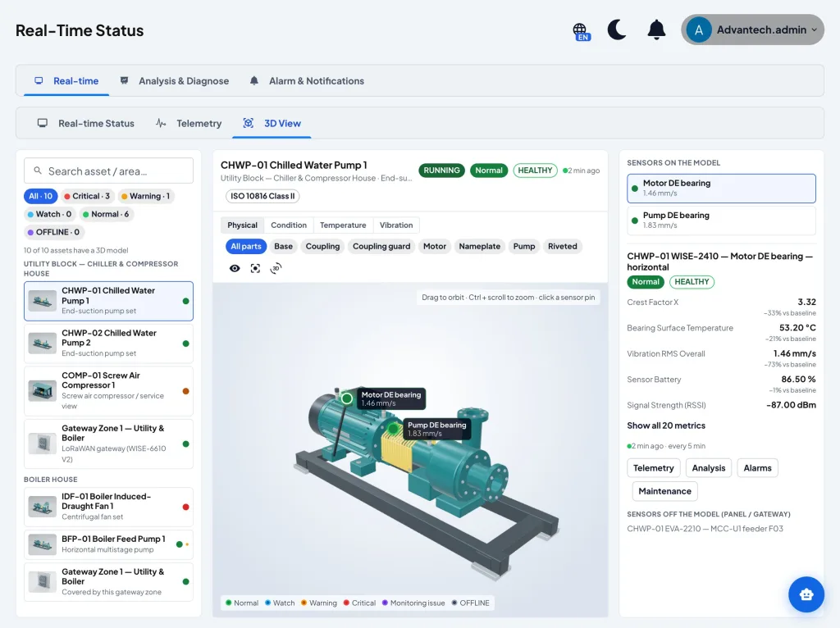This screenshot has height=628, width=840.
Task: Select the All parts chip
Action: pyautogui.click(x=246, y=246)
